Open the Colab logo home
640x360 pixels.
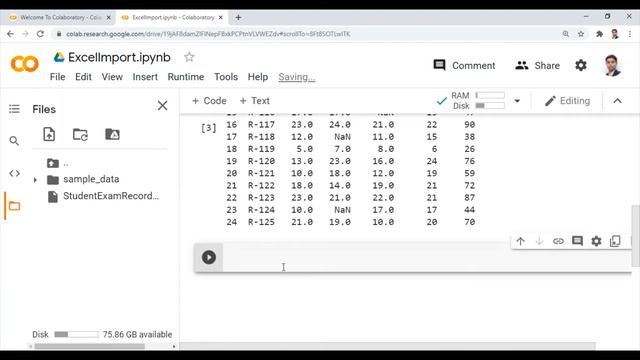click(24, 64)
